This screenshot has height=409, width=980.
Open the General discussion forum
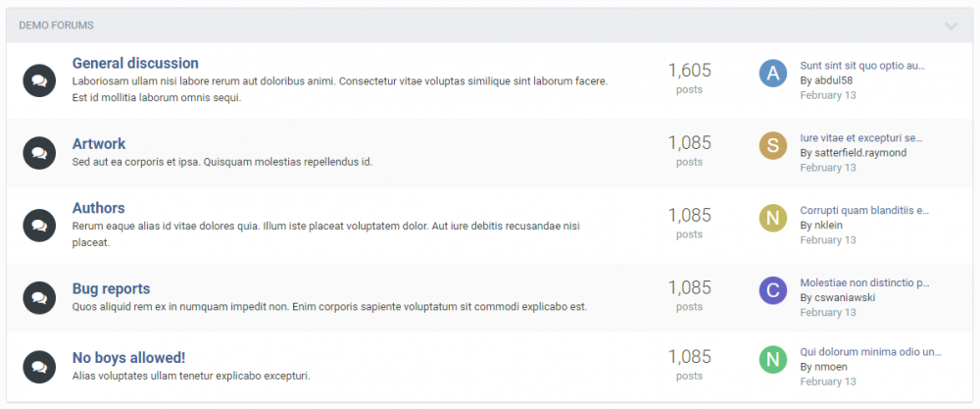(135, 63)
